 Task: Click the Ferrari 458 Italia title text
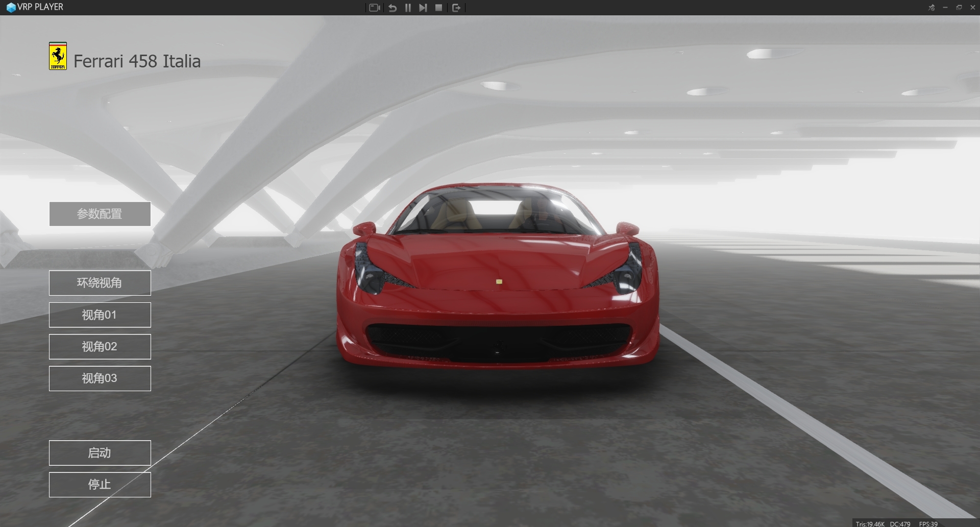point(137,61)
